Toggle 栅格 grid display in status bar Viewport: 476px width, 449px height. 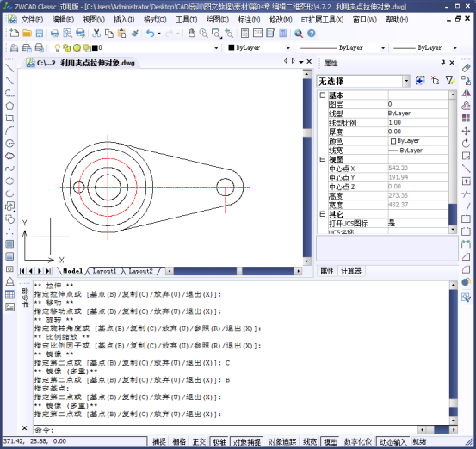click(179, 442)
